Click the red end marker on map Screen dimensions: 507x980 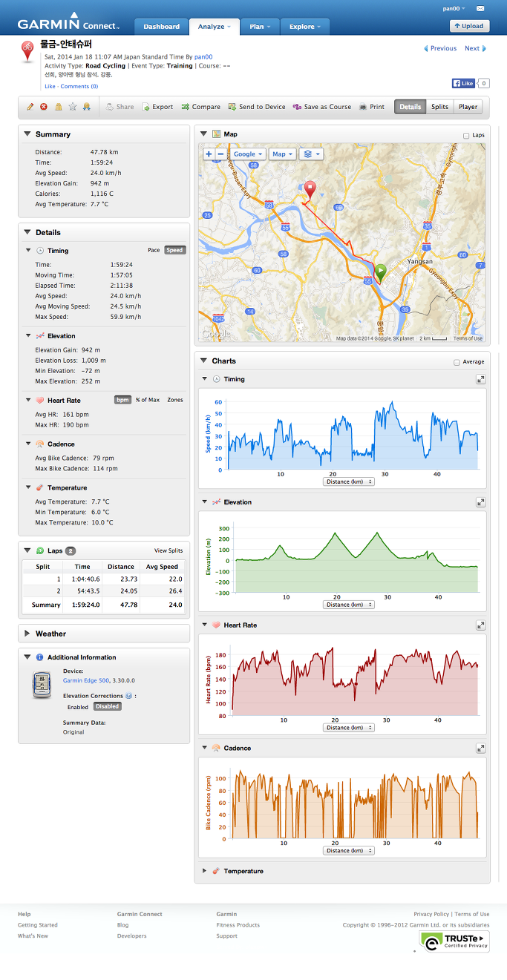click(x=310, y=189)
